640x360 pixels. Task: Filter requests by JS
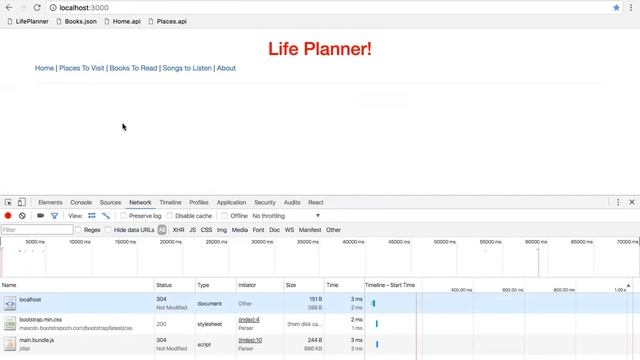tap(193, 230)
